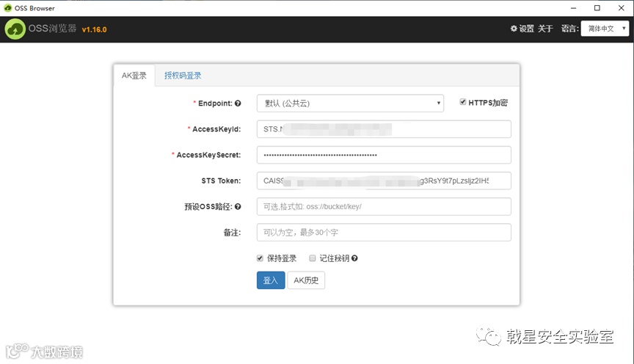Maximize the OSS Browser window
The image size is (634, 364).
click(597, 7)
